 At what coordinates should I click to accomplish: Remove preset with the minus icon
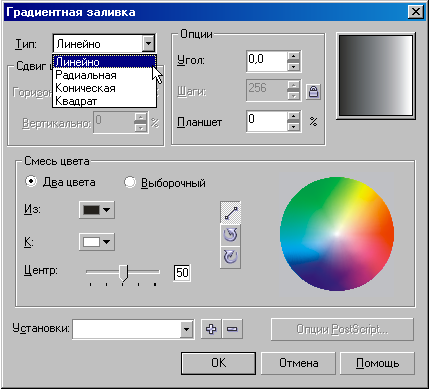click(232, 329)
